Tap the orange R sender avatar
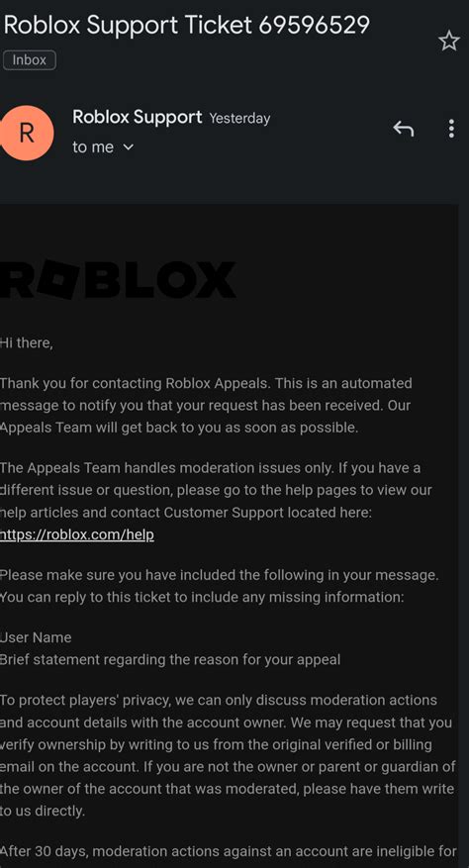The height and width of the screenshot is (868, 469). 25,134
